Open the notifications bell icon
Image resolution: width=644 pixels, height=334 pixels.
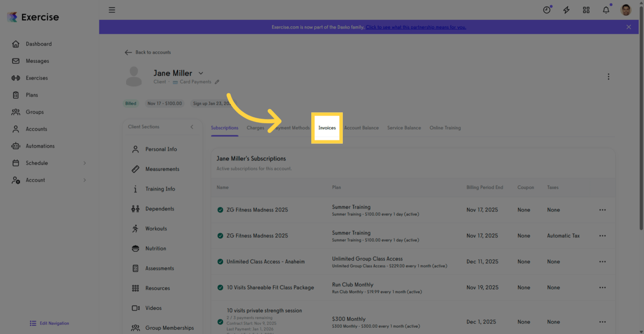(x=606, y=9)
